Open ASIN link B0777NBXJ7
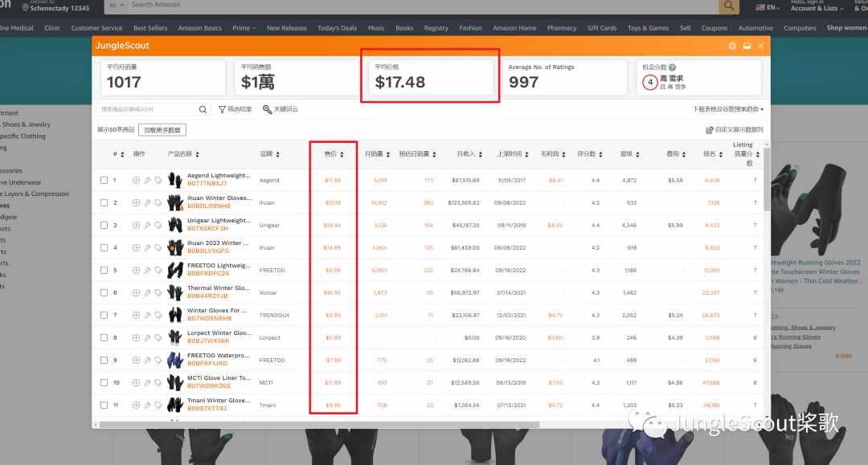This screenshot has width=868, height=465. [207, 184]
